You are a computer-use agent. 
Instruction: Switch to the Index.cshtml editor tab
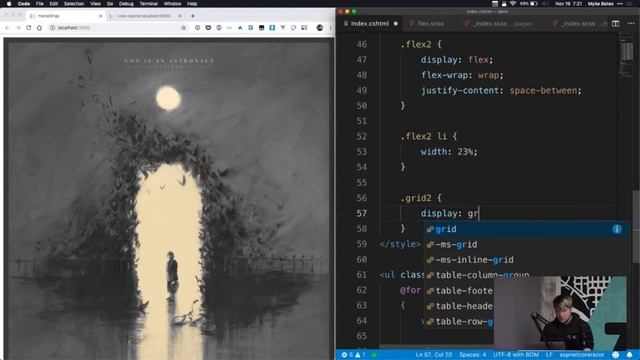pyautogui.click(x=369, y=24)
